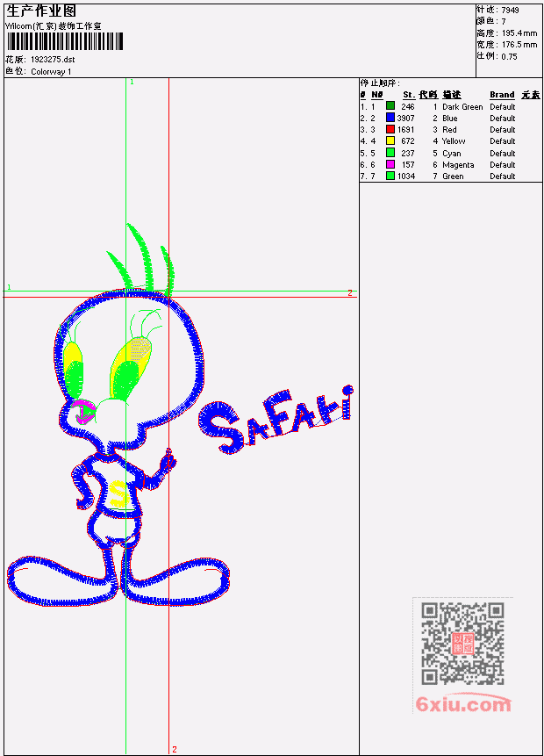The height and width of the screenshot is (756, 544).
Task: Click the 'Brand' column header
Action: tap(502, 95)
